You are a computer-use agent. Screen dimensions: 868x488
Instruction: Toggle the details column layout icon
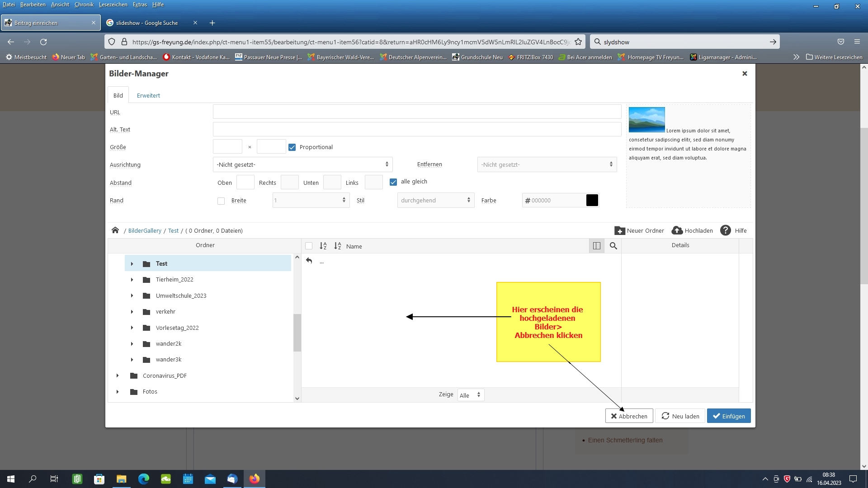596,246
